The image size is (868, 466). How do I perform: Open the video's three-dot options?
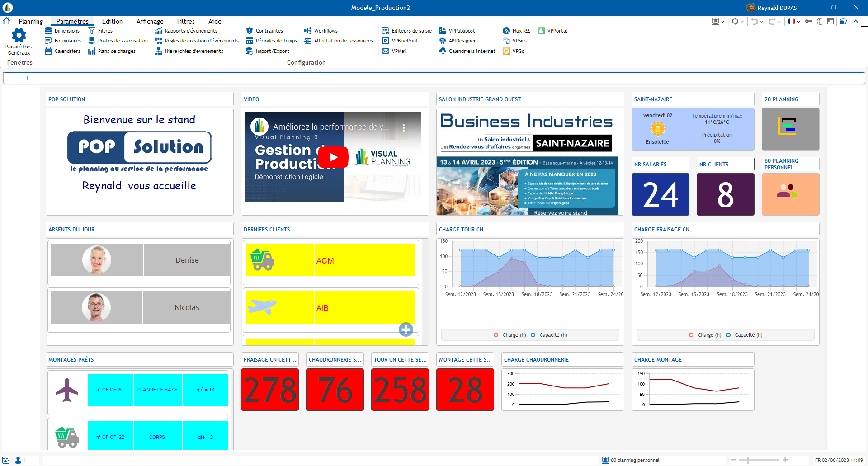(404, 127)
